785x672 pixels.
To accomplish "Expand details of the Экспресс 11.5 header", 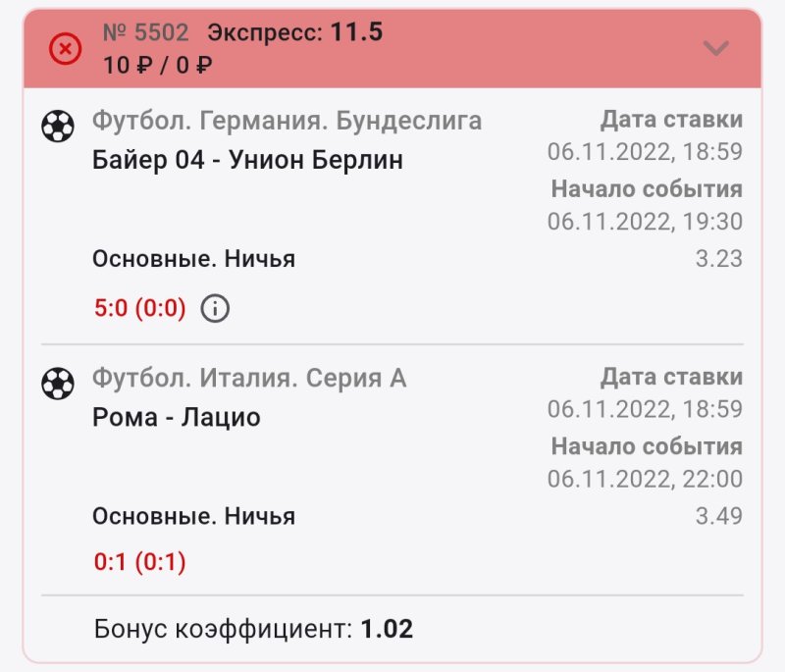I will [x=293, y=31].
